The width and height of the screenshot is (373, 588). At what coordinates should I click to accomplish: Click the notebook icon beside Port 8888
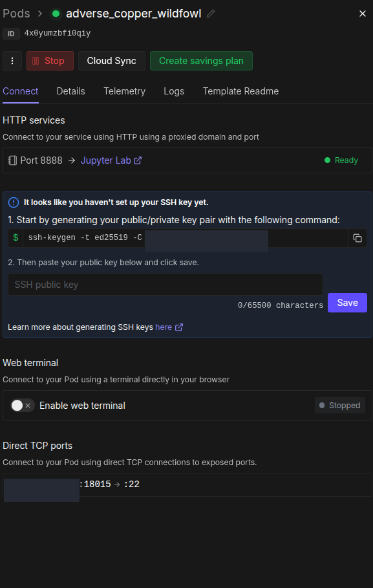click(x=12, y=160)
